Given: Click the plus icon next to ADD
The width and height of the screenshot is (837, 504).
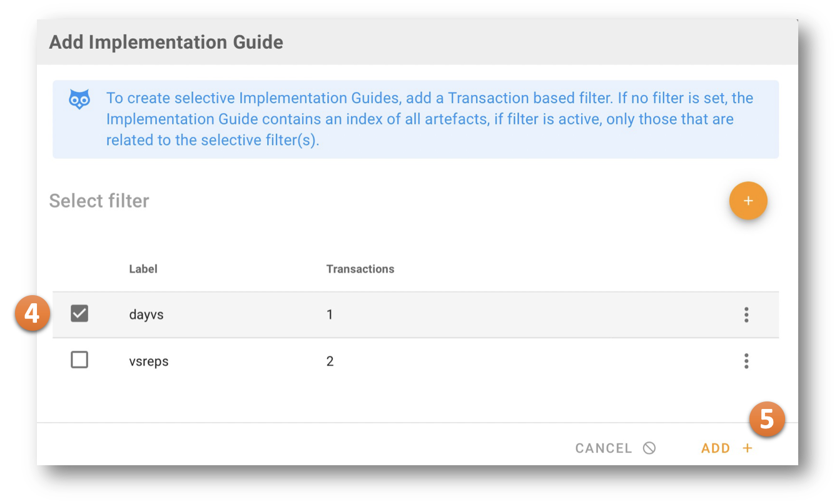Looking at the screenshot, I should point(747,448).
